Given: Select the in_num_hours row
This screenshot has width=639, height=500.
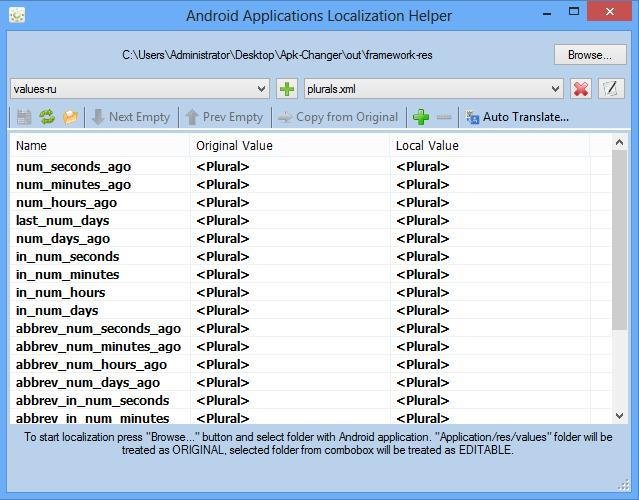Looking at the screenshot, I should [x=311, y=292].
